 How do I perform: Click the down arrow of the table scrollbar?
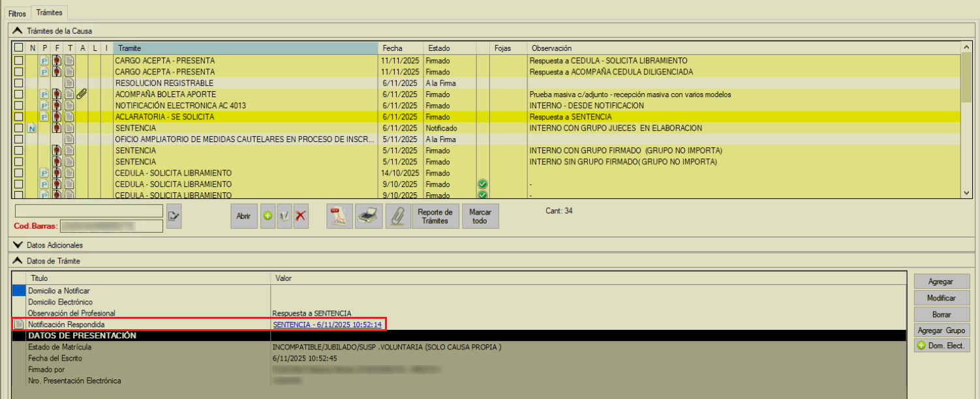[x=967, y=193]
